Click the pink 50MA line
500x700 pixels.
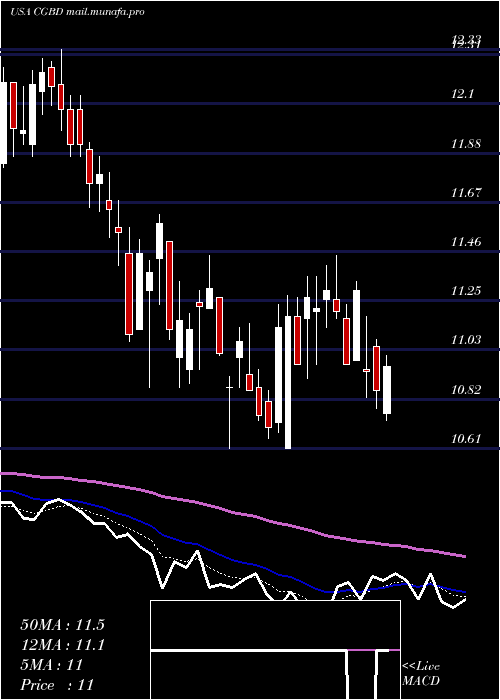click(232, 512)
